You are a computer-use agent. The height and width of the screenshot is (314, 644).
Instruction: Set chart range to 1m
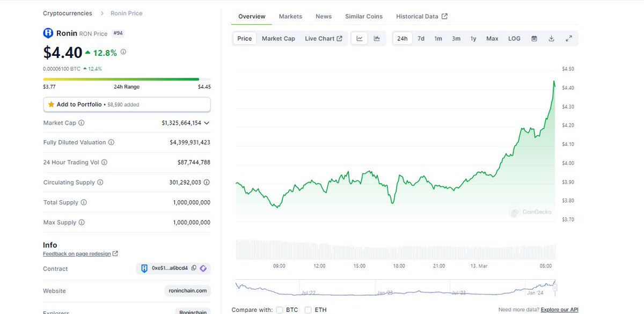pos(438,39)
